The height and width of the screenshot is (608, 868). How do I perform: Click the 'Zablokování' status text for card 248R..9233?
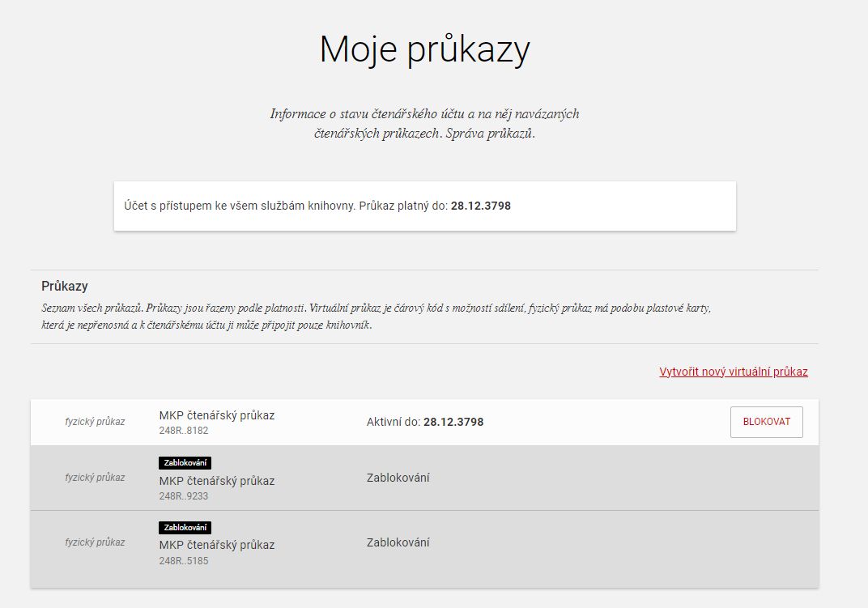tap(398, 478)
